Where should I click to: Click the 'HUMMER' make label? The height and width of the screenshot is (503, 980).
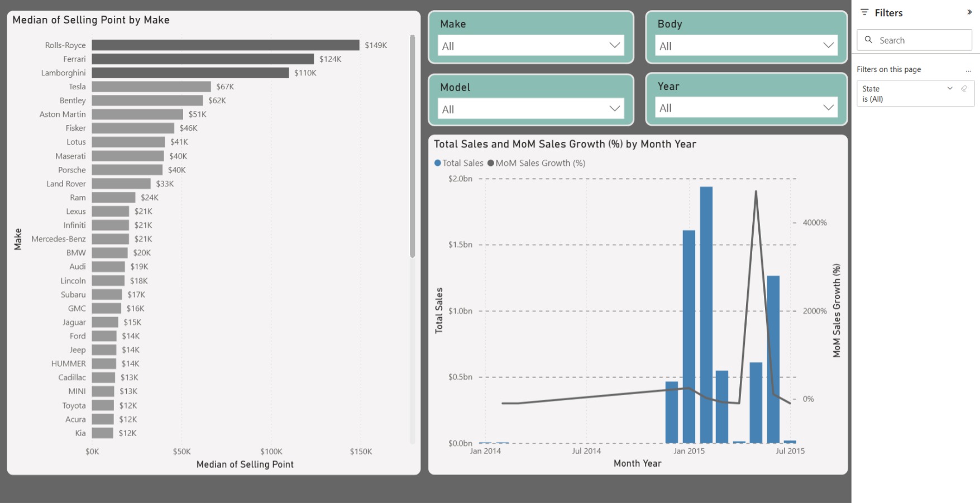(69, 363)
